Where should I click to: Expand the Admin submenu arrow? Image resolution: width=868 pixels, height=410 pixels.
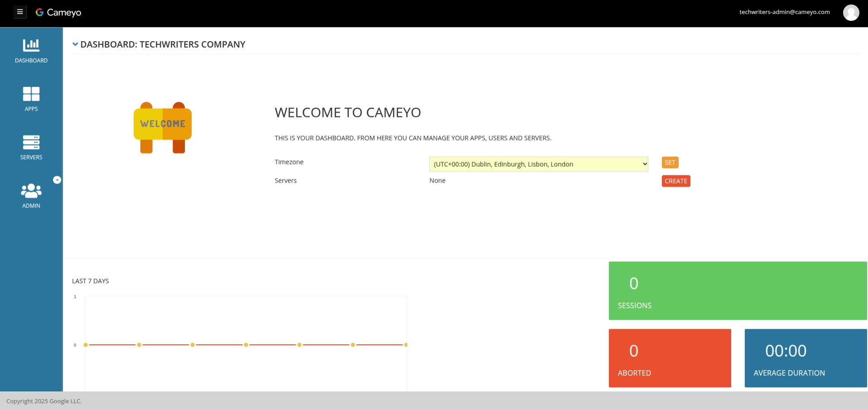(x=57, y=180)
